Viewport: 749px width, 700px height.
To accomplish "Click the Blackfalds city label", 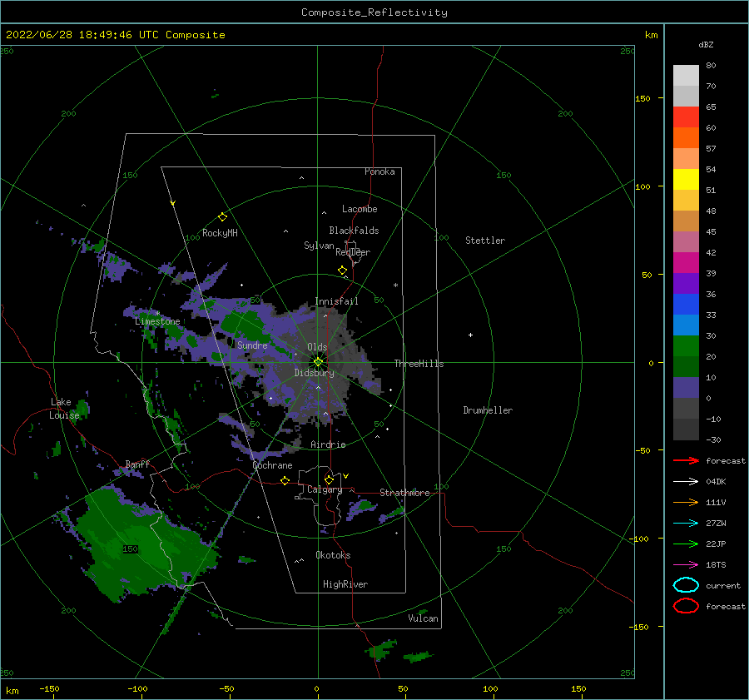I will [x=354, y=231].
